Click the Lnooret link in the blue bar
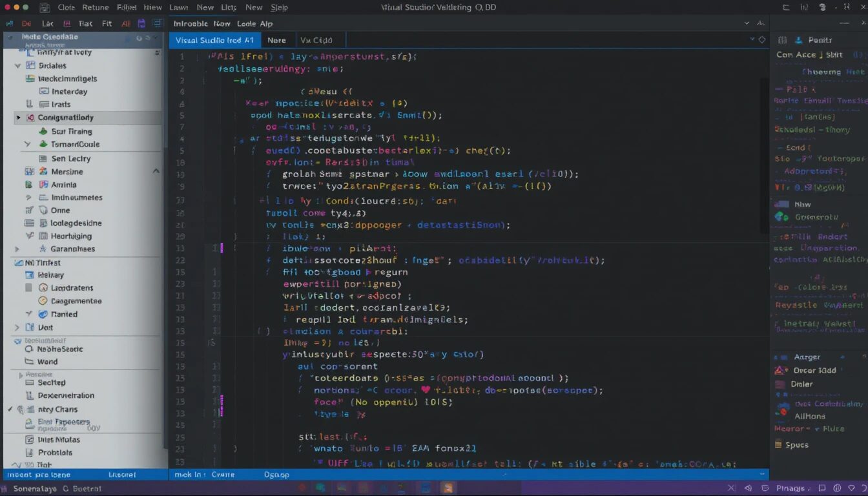868x496 pixels. click(123, 474)
